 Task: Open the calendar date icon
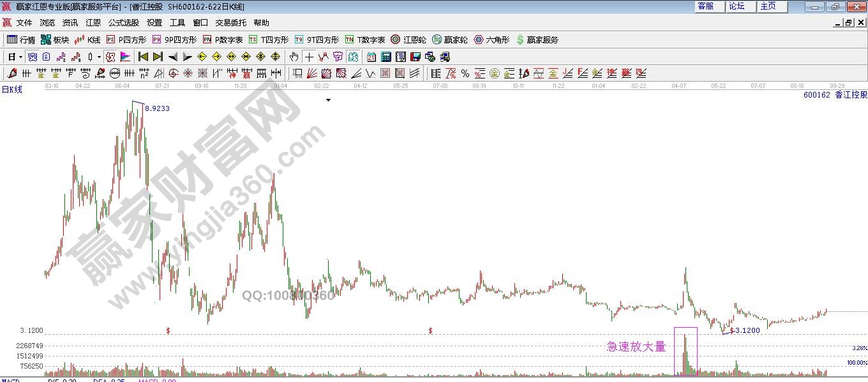[x=371, y=57]
